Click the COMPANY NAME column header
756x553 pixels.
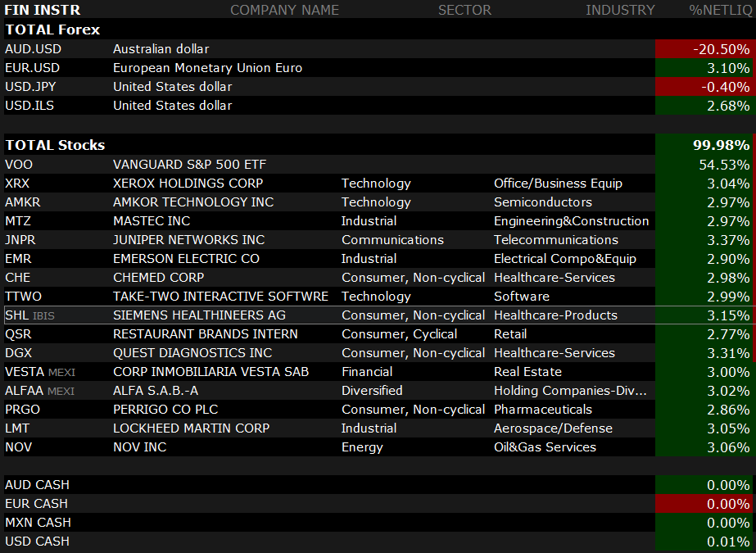pos(284,10)
